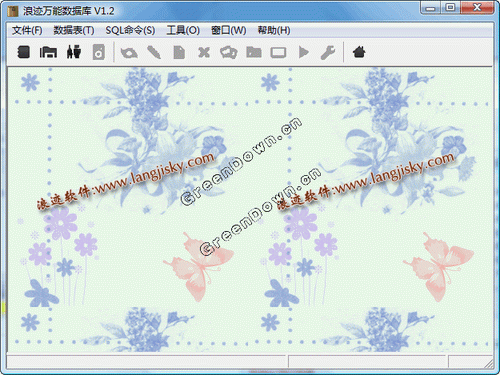The height and width of the screenshot is (375, 500).
Task: Click the open folder toolbar icon
Action: coord(48,52)
